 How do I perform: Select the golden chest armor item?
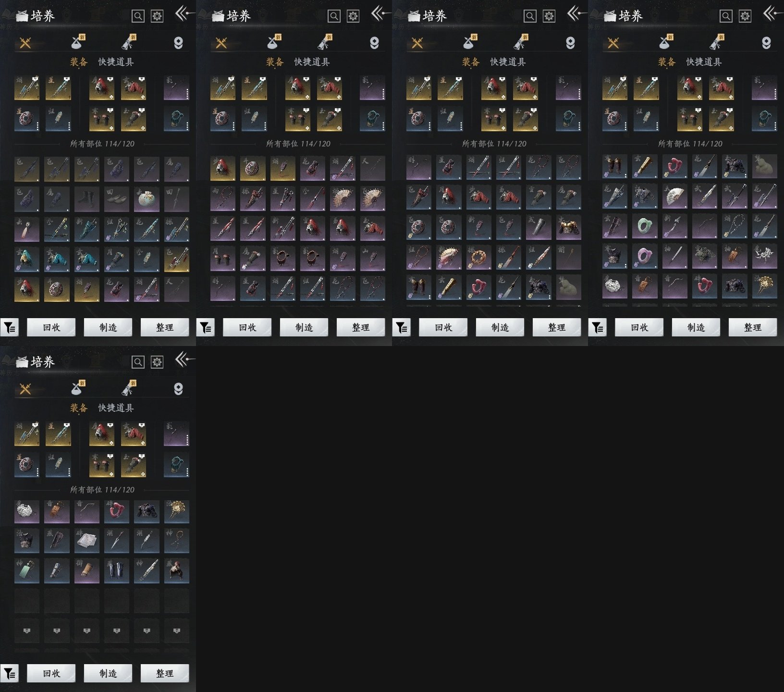[568, 227]
